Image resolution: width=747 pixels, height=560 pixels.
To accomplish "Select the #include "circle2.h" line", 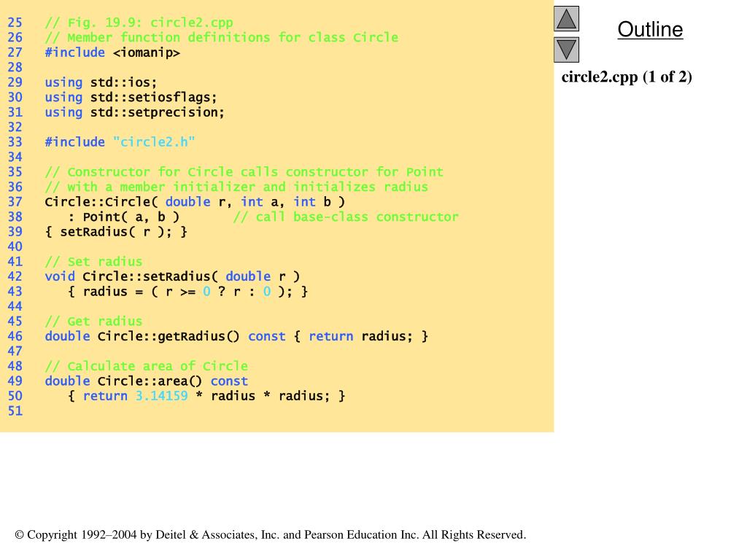I will [x=120, y=142].
